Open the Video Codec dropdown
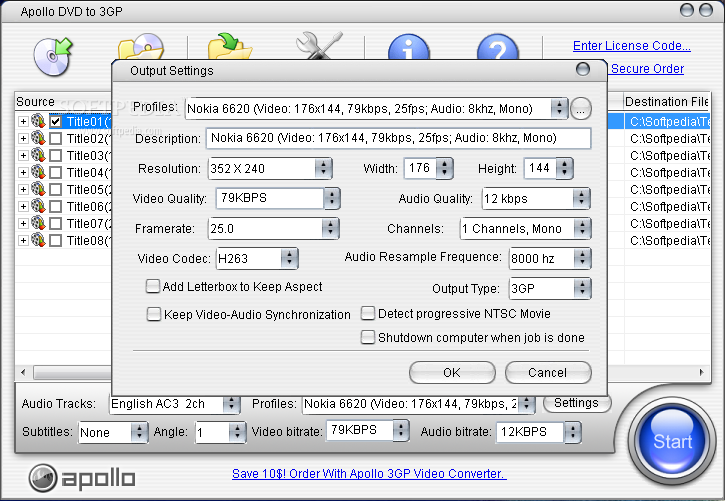This screenshot has width=725, height=501. (x=289, y=258)
